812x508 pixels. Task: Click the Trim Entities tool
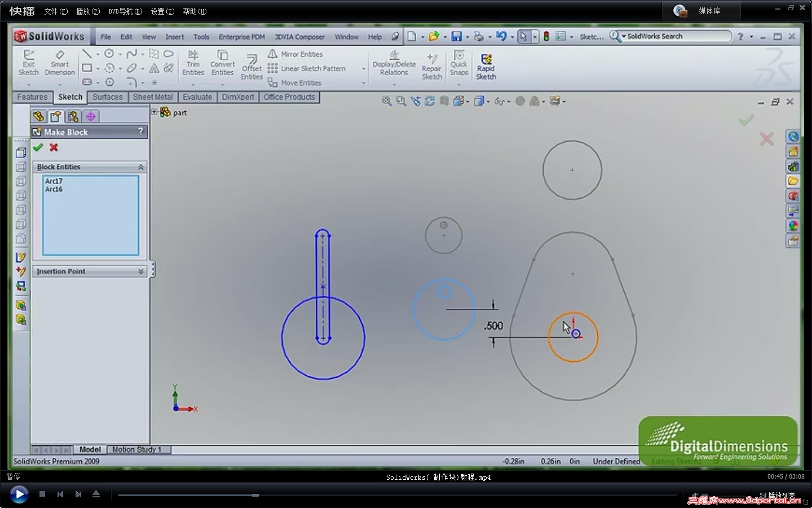click(193, 62)
